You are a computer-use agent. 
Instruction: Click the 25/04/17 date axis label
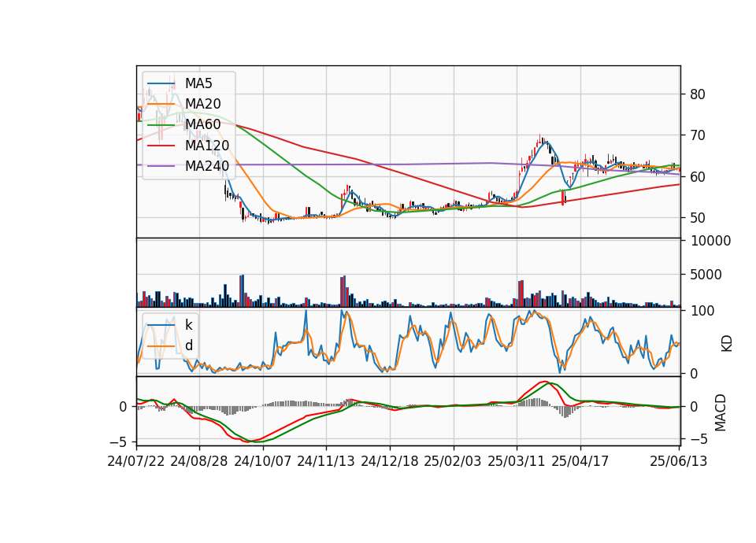tap(580, 461)
